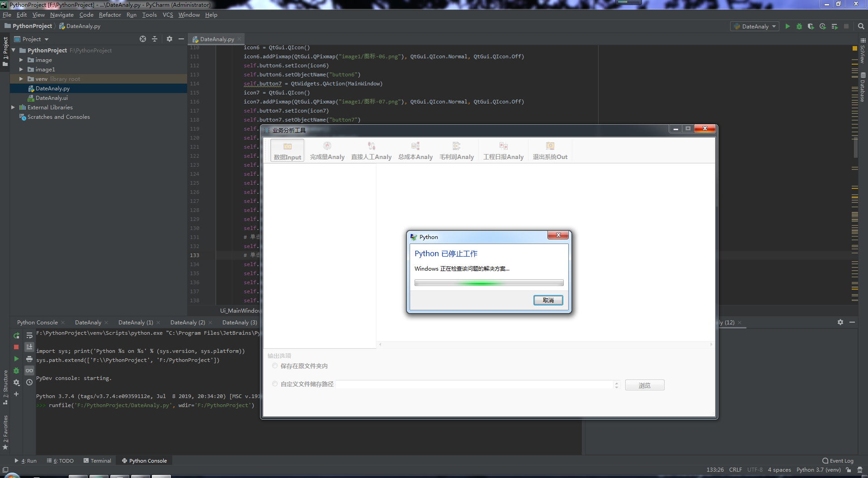This screenshot has height=478, width=868.
Task: Execute current statement in console
Action: tap(16, 359)
